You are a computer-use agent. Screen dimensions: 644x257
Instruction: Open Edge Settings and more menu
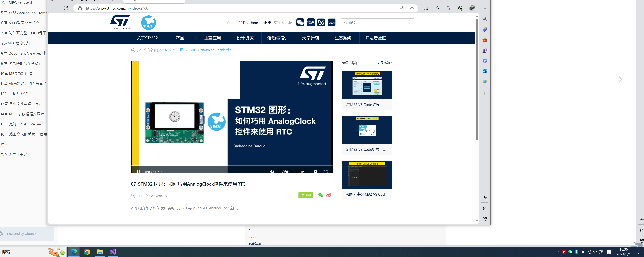point(484,8)
